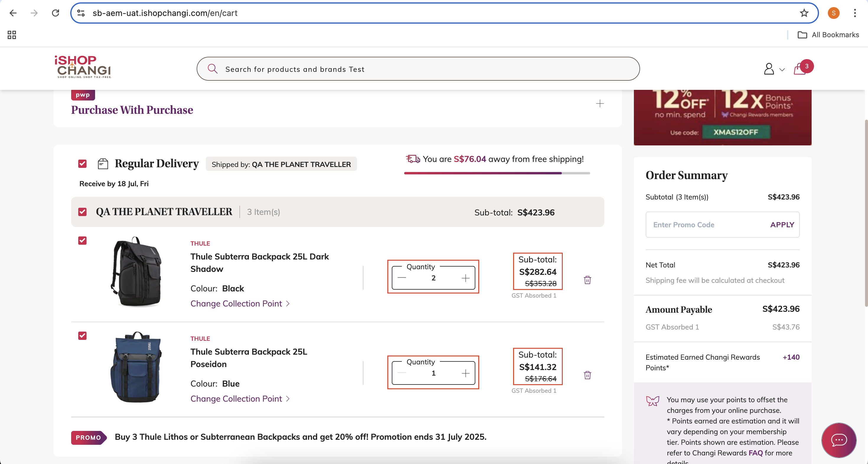Click the Enter Promo Code field
This screenshot has width=868, height=464.
tap(708, 225)
